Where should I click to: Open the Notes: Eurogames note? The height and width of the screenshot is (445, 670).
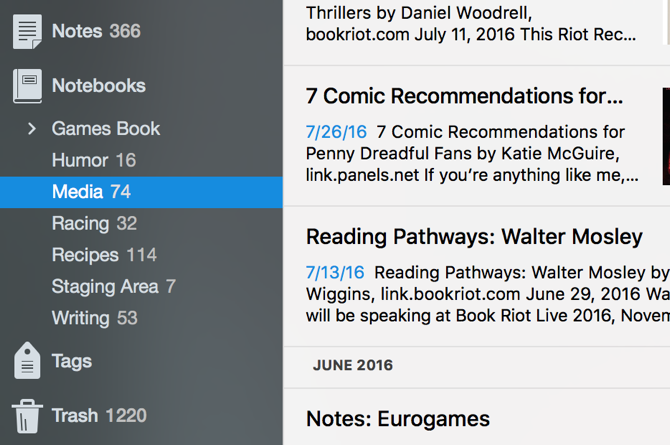pos(398,419)
